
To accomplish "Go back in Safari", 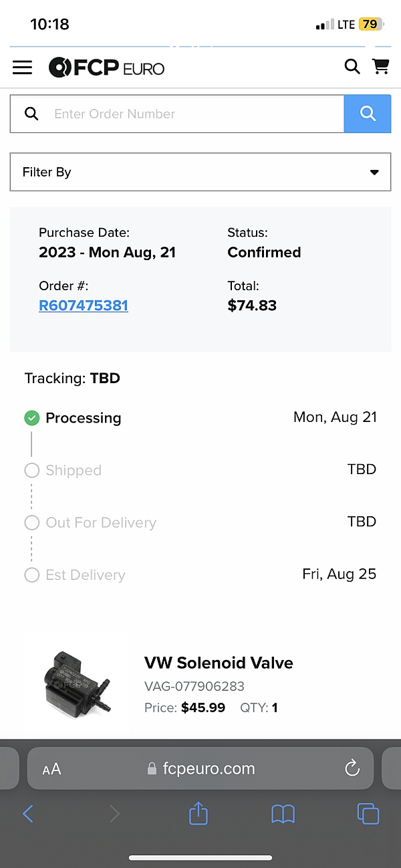I will [x=28, y=813].
